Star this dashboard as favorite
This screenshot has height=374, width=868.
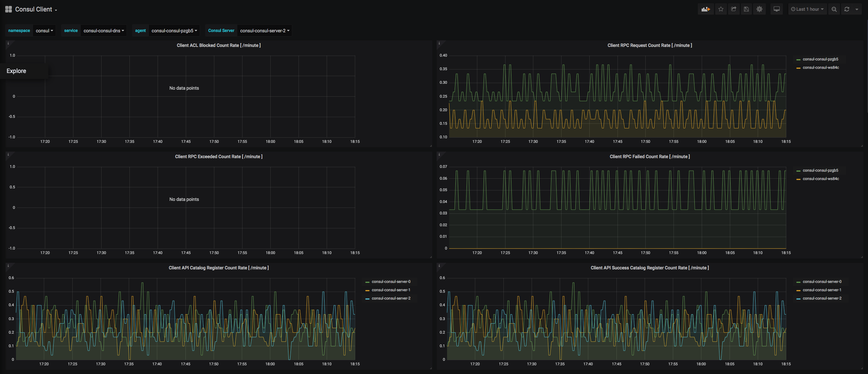coord(721,9)
